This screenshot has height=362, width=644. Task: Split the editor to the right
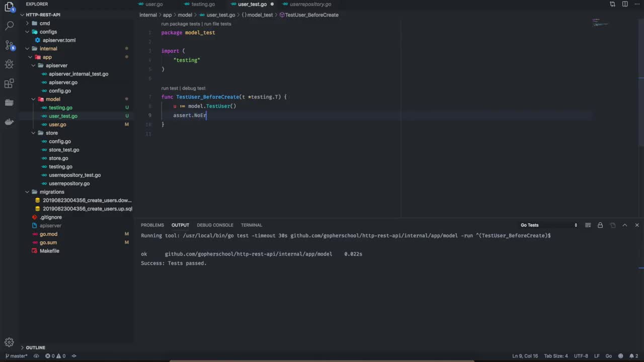pos(625,4)
